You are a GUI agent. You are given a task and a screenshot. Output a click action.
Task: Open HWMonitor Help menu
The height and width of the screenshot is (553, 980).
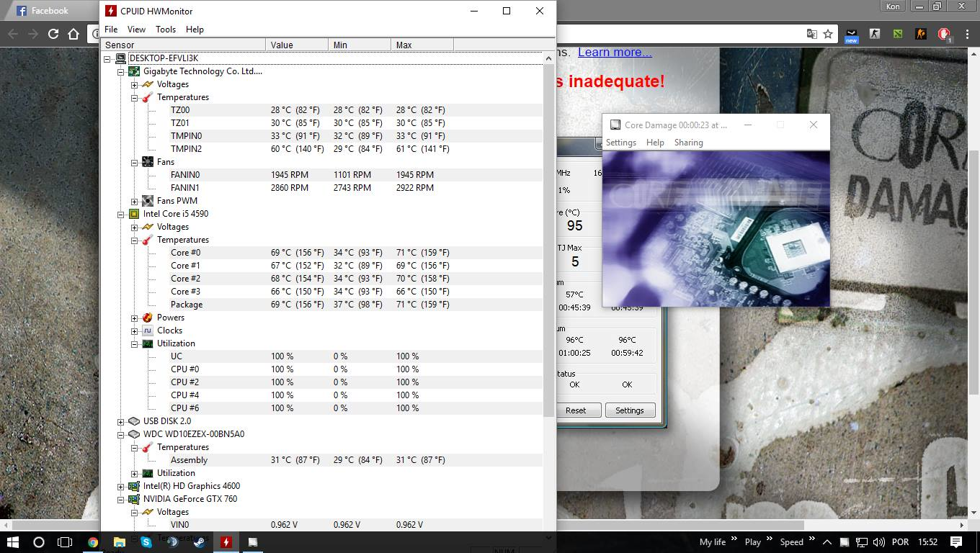click(195, 30)
